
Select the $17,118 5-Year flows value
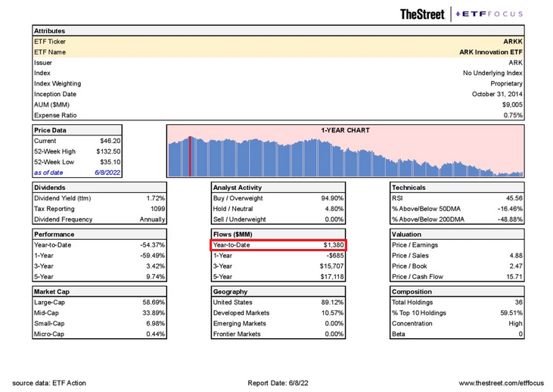pyautogui.click(x=332, y=277)
